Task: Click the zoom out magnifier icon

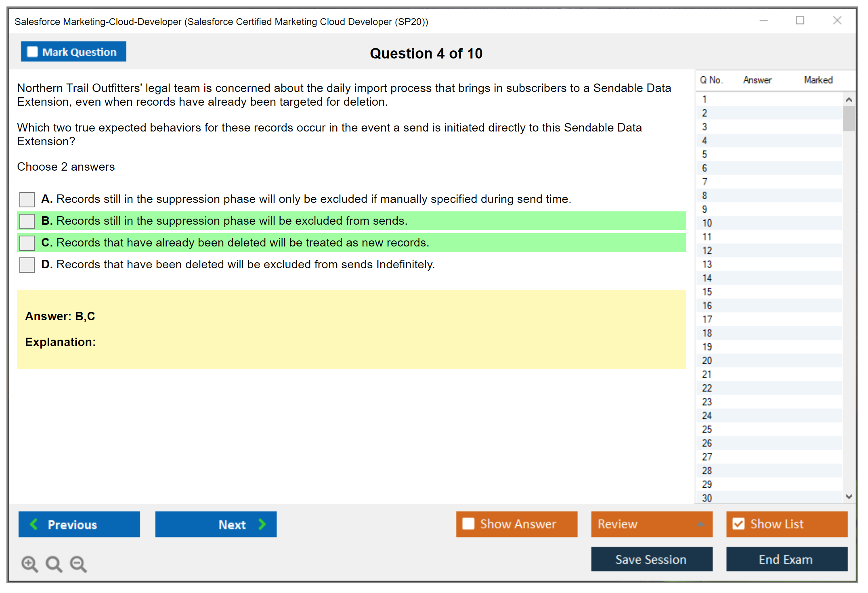Action: [78, 564]
